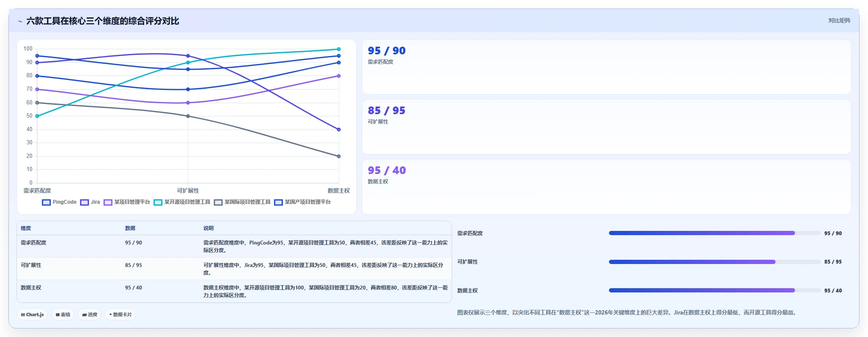Click the 进度 tag chip
The width and height of the screenshot is (868, 337).
coord(89,315)
